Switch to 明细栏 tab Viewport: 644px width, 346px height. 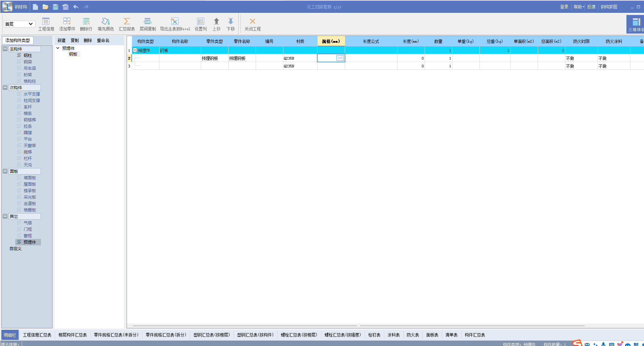10,335
